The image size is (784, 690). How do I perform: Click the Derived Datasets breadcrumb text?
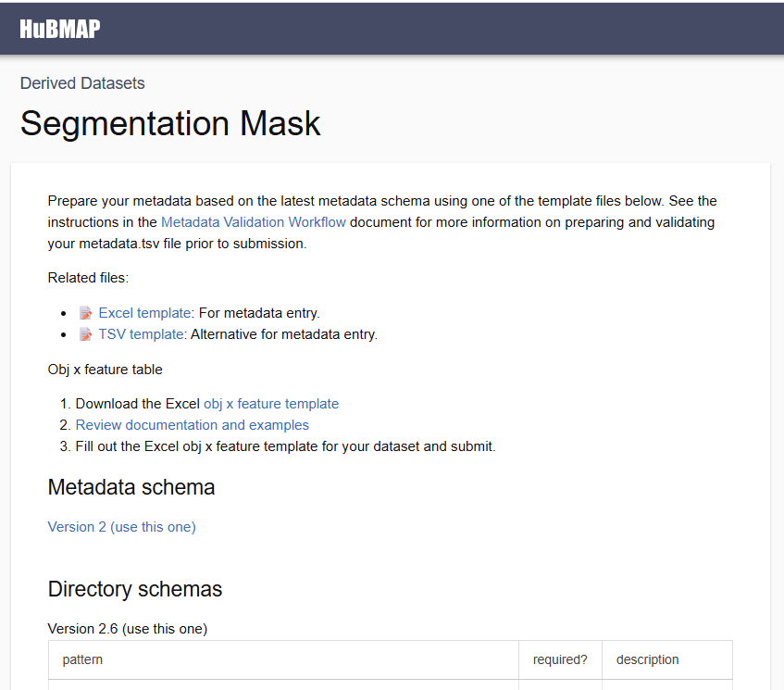click(x=82, y=83)
